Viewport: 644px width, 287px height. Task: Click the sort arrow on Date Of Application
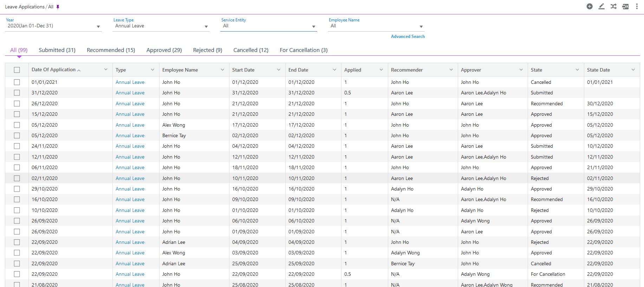[79, 70]
